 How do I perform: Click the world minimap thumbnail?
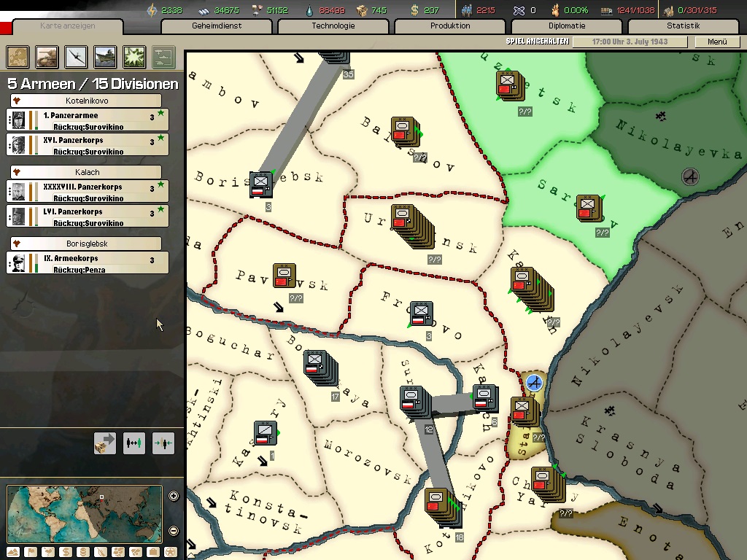tap(85, 514)
